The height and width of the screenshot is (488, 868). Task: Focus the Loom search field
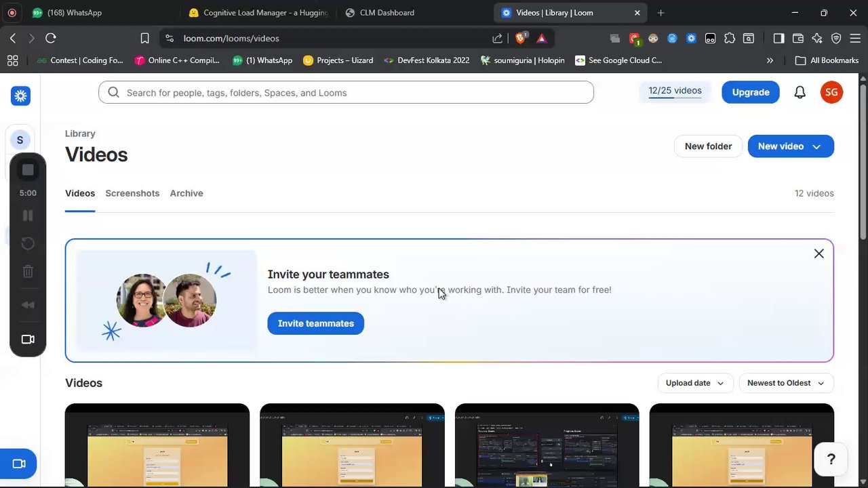[346, 93]
